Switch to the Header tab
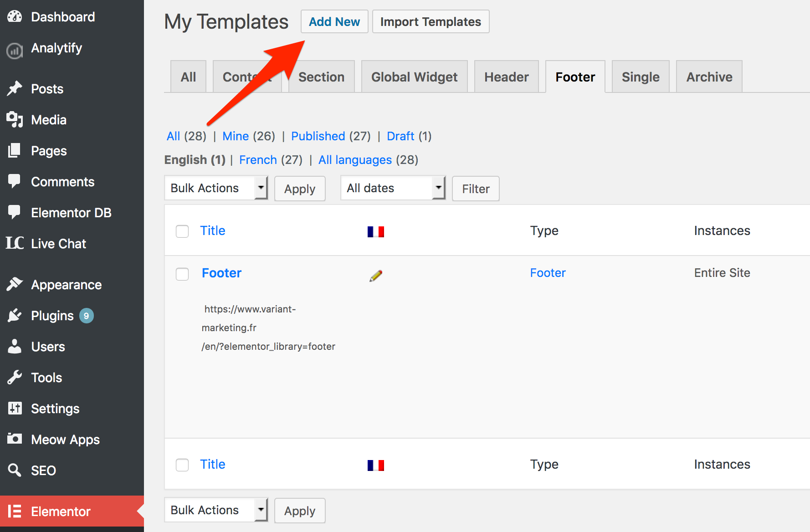The image size is (810, 532). pos(506,77)
